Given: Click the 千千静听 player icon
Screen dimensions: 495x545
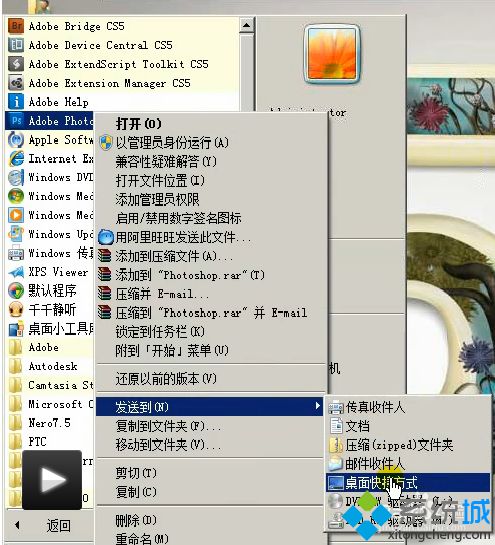Looking at the screenshot, I should [x=16, y=310].
